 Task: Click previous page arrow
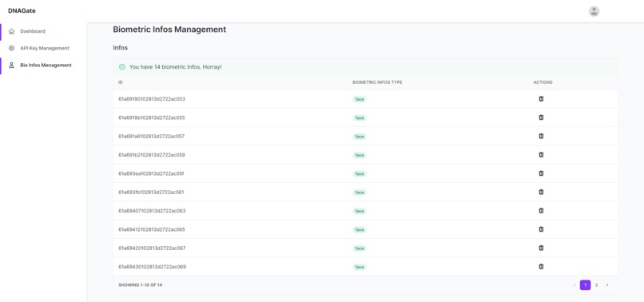tap(574, 284)
